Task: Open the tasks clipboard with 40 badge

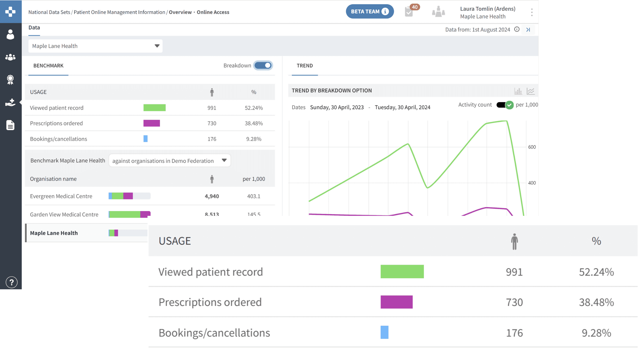Action: point(409,11)
